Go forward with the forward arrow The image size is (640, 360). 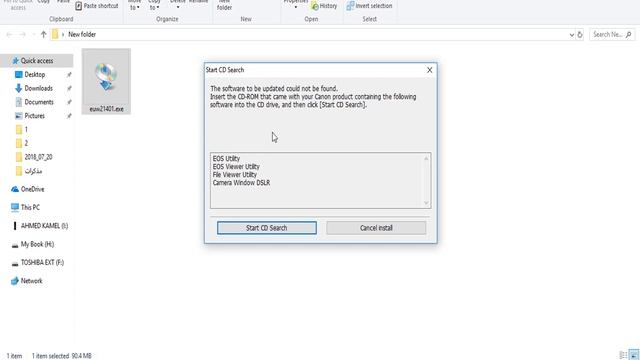(22, 35)
